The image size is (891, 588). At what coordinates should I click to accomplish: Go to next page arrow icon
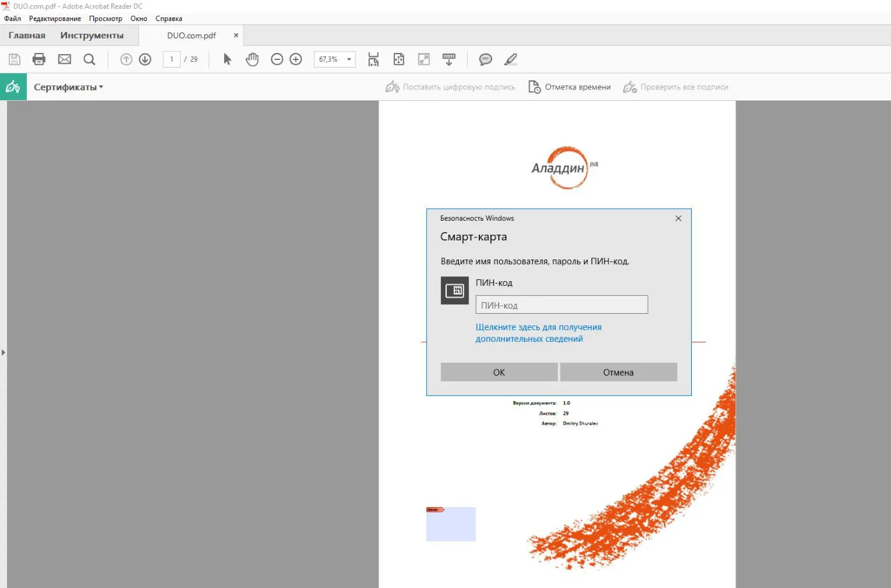click(145, 59)
